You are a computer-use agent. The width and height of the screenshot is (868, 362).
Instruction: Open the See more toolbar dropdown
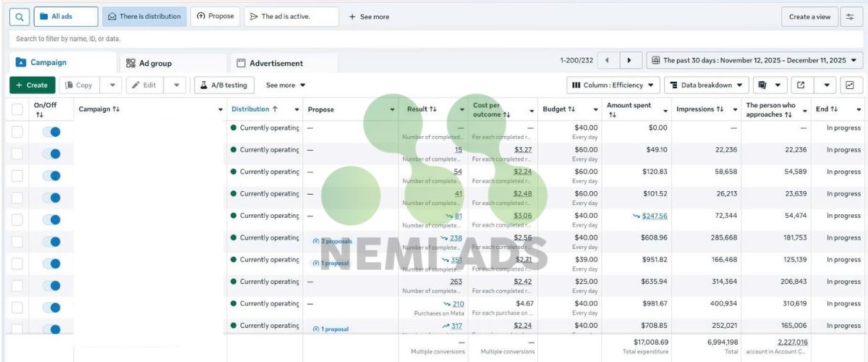[x=286, y=85]
